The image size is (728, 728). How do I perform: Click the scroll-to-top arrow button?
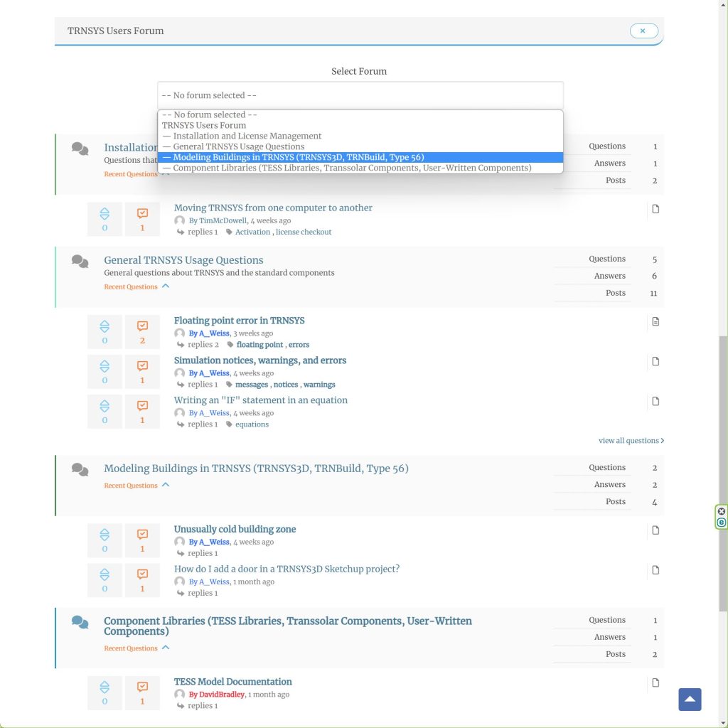point(690,700)
